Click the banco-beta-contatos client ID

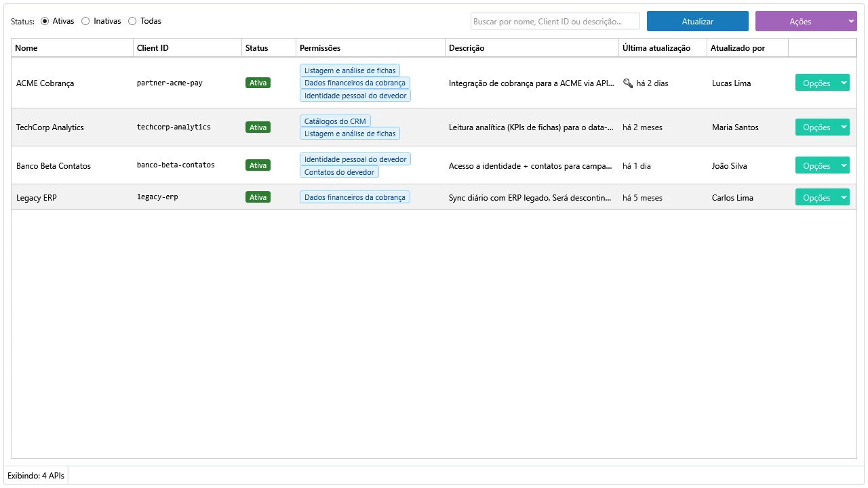(176, 165)
